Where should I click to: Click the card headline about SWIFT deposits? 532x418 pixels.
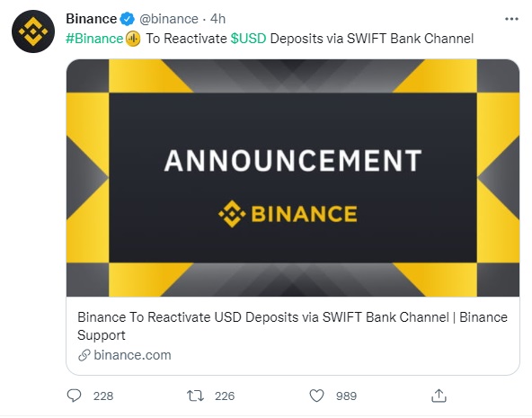pyautogui.click(x=292, y=326)
